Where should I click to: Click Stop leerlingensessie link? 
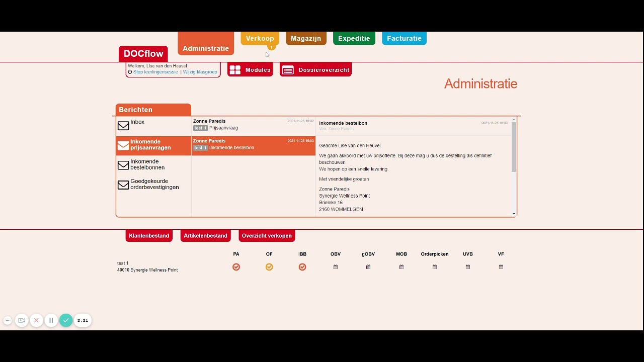[155, 72]
